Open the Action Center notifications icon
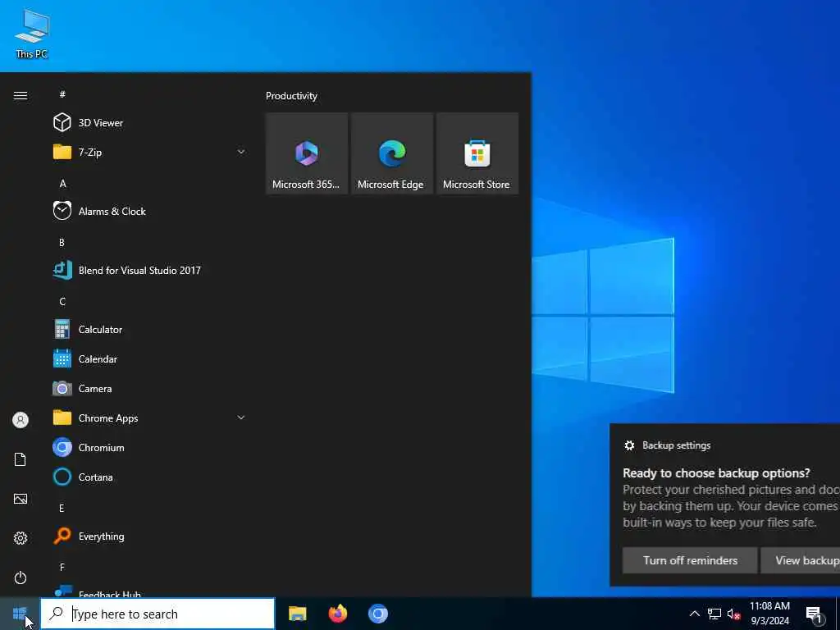This screenshot has height=630, width=840. tap(815, 614)
